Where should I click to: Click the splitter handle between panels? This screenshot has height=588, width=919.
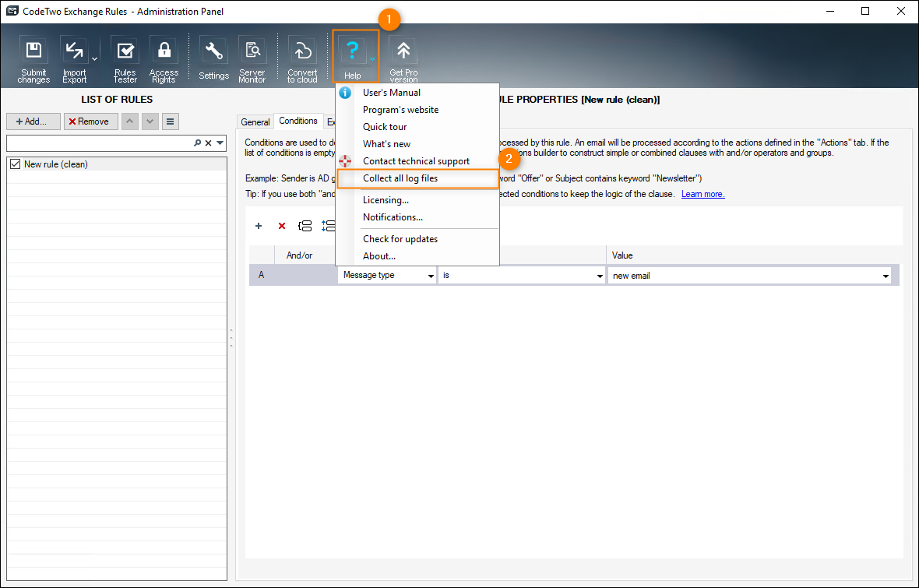click(x=231, y=338)
